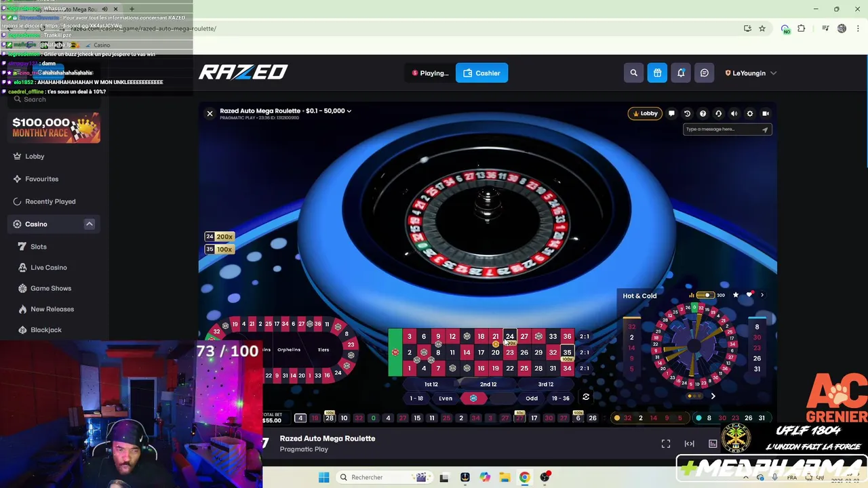
Task: Open the notifications bell
Action: tap(681, 73)
